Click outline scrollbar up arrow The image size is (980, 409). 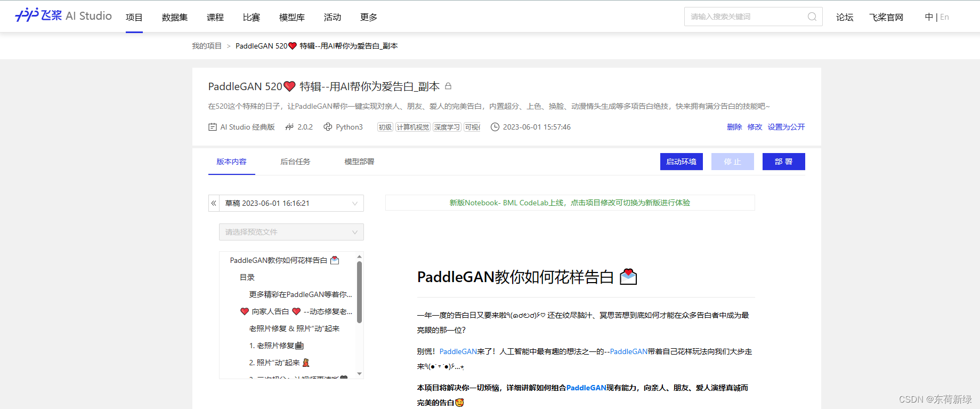(359, 256)
